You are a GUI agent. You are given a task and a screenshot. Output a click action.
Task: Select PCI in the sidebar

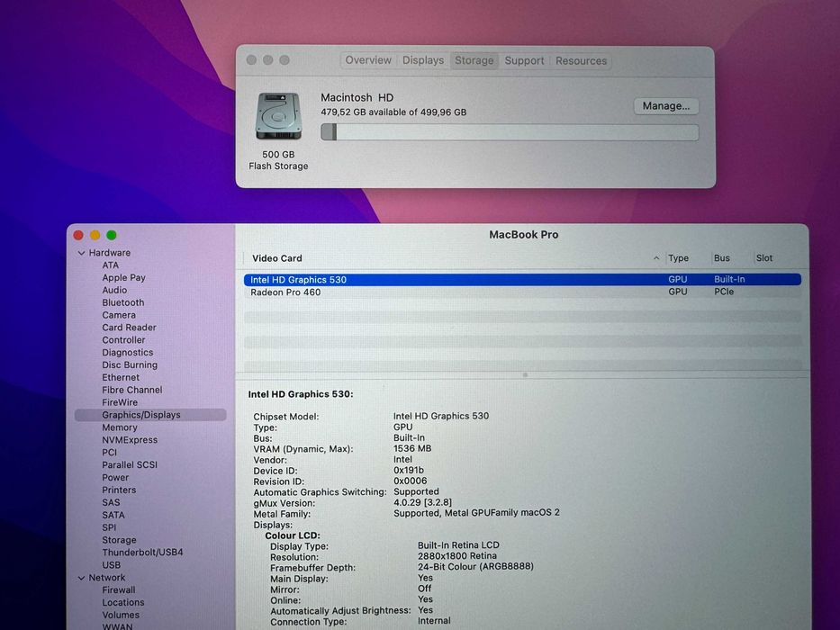click(109, 453)
